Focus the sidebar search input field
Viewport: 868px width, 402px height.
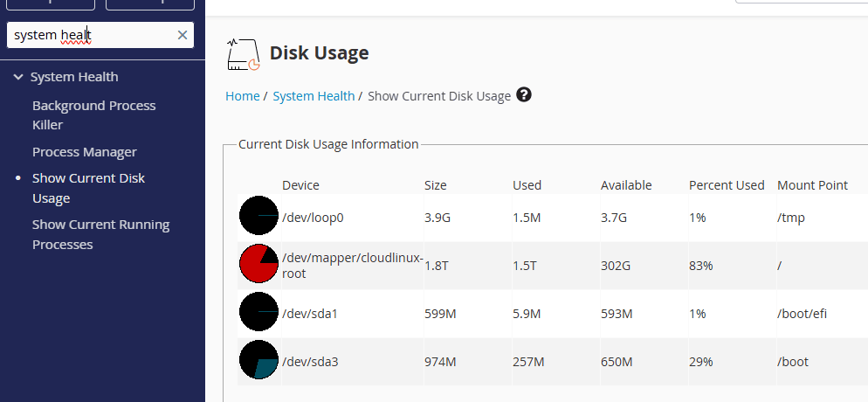(x=92, y=35)
